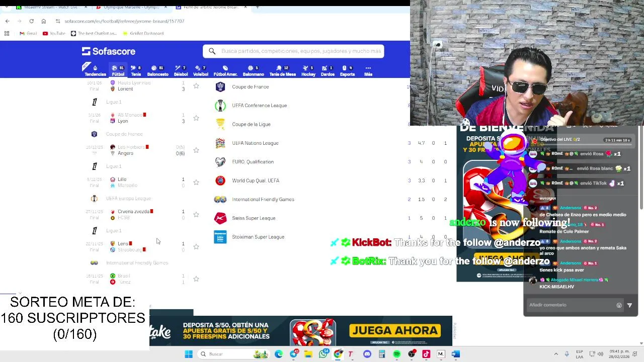The height and width of the screenshot is (362, 644).
Task: Star the Brasil vs Túnez match
Action: pyautogui.click(x=196, y=279)
